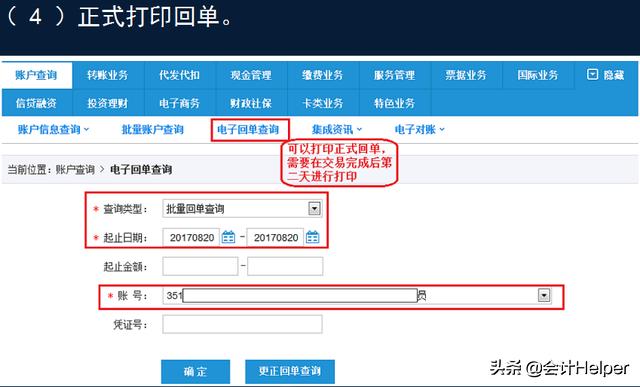The image size is (640, 387).
Task: Open 代发代扣 menu tab
Action: click(180, 76)
